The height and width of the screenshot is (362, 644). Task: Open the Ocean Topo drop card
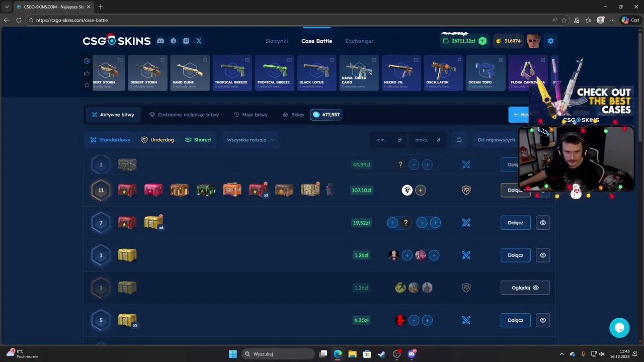point(486,73)
